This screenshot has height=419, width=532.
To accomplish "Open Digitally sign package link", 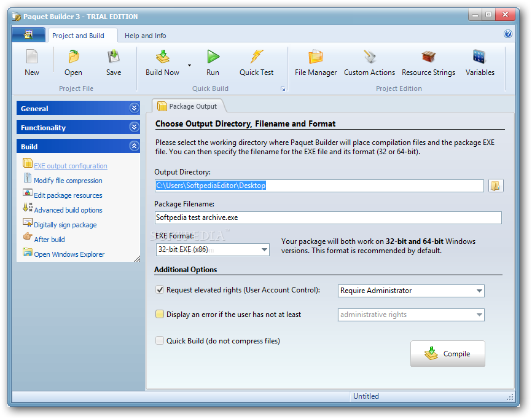I will [x=65, y=225].
